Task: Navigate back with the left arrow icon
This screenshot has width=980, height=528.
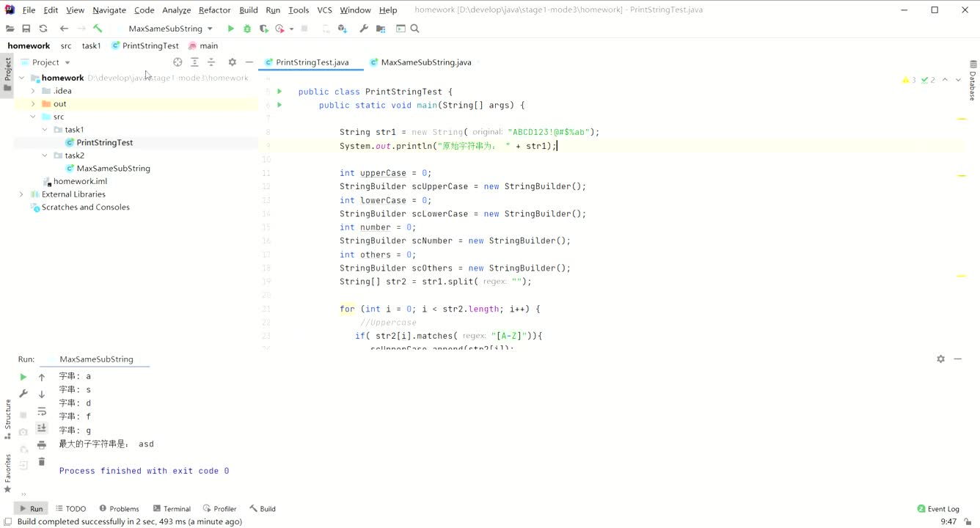Action: click(x=64, y=29)
